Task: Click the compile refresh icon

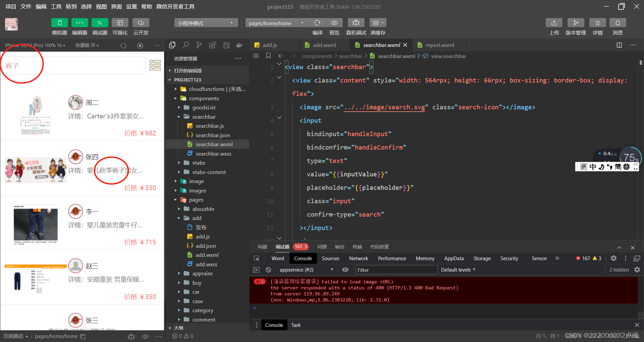Action: 317,23
